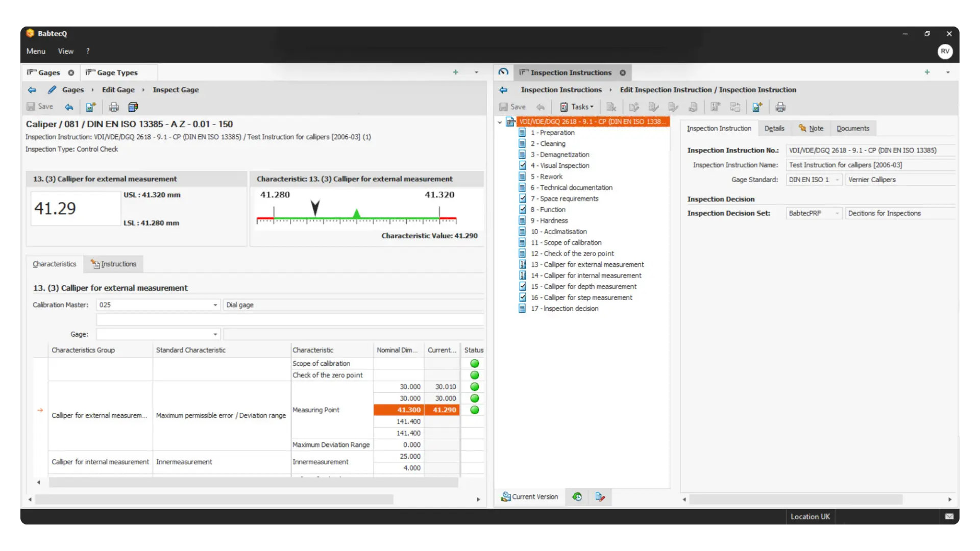Click the pencil edit icon beside Gages breadcrumb
This screenshot has height=551, width=980.
point(52,90)
